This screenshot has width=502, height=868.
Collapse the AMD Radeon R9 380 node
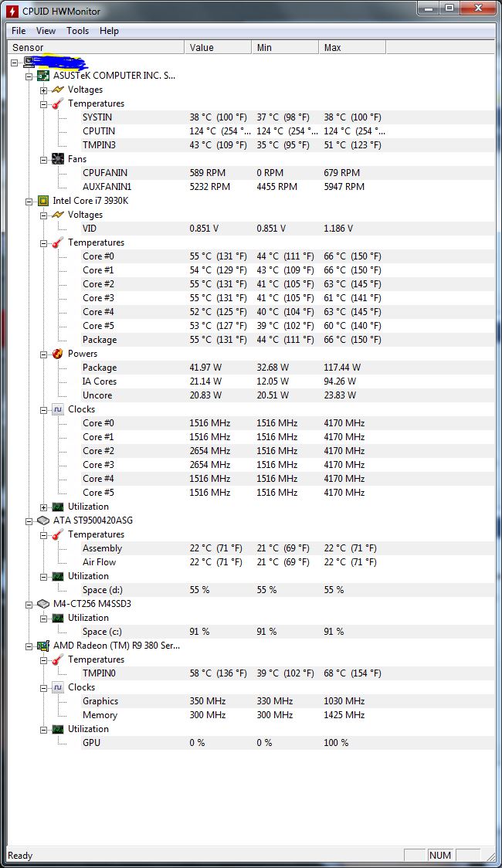[x=29, y=646]
